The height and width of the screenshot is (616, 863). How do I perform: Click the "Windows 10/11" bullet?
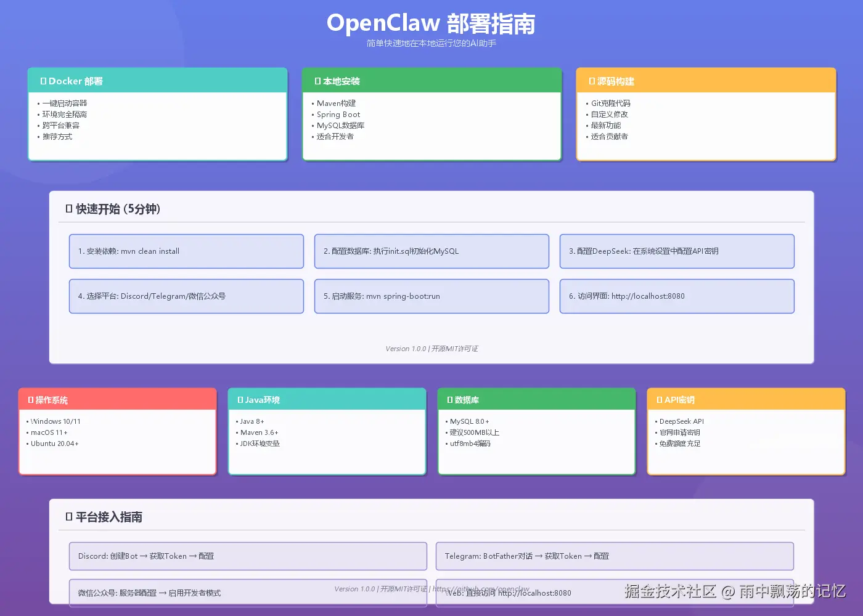[x=53, y=421]
